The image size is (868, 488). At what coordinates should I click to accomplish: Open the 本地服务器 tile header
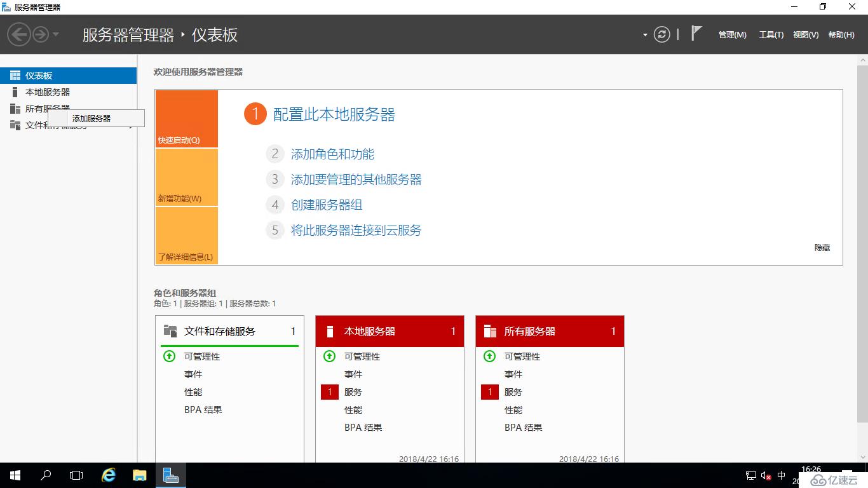click(390, 331)
